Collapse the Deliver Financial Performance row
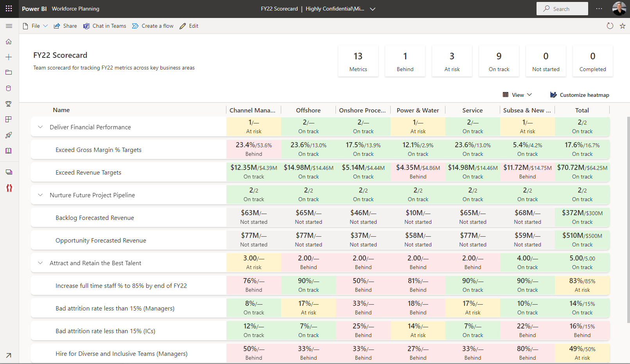This screenshot has height=364, width=630. pyautogui.click(x=40, y=127)
